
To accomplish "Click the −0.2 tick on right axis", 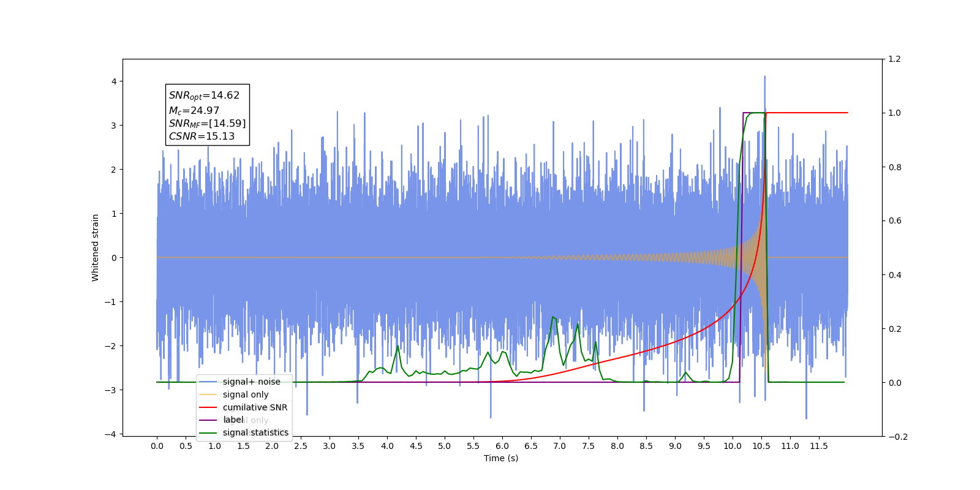I will point(897,437).
